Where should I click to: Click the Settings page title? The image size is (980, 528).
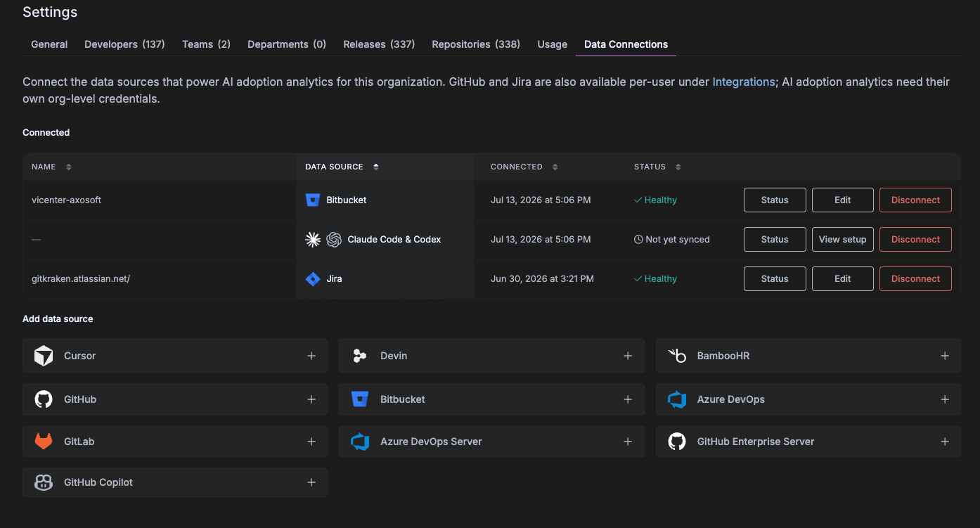[50, 12]
